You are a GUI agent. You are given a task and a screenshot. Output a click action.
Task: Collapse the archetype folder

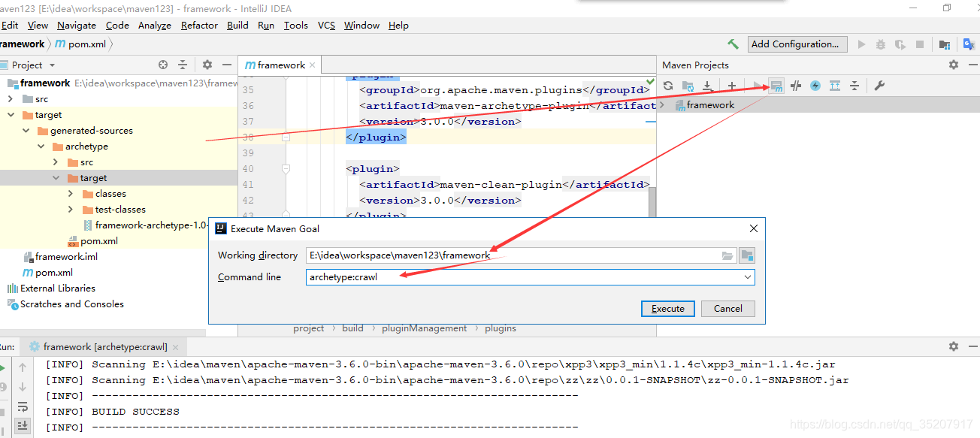(41, 147)
